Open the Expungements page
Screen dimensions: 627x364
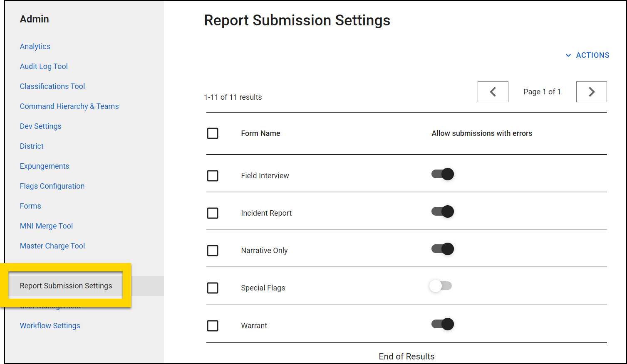click(45, 166)
